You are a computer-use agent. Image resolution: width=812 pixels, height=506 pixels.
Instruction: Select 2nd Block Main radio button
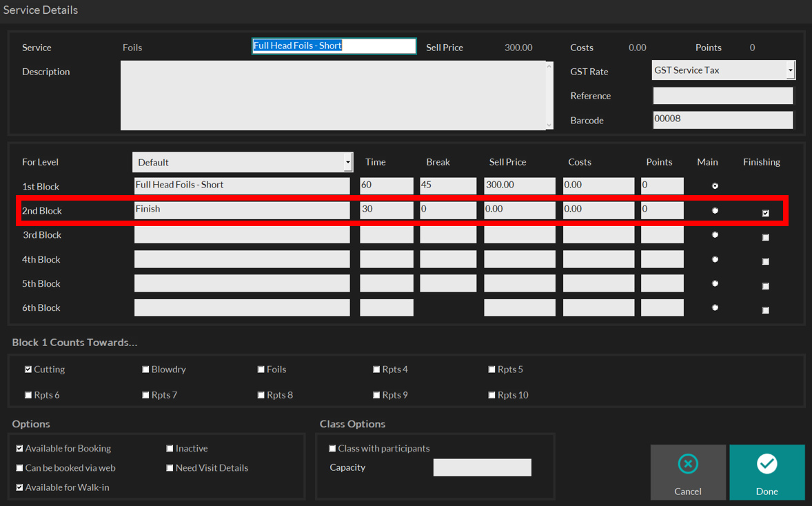pos(715,210)
